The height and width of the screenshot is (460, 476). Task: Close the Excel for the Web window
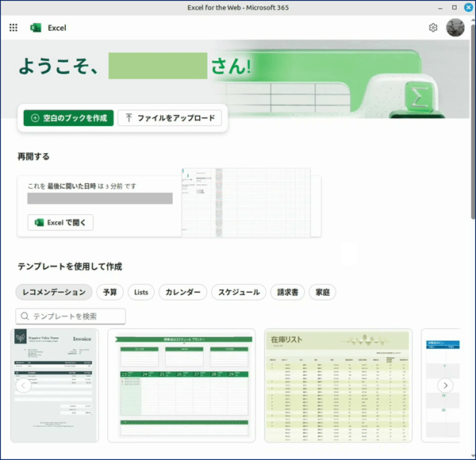click(x=468, y=8)
